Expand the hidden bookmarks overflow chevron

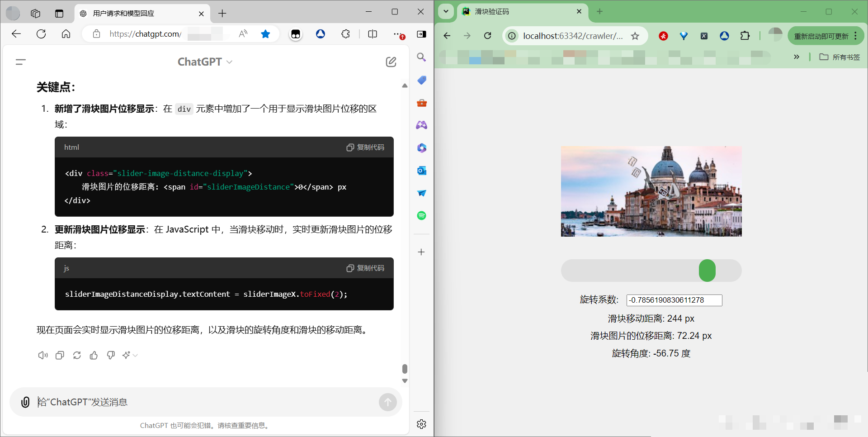[x=797, y=57]
